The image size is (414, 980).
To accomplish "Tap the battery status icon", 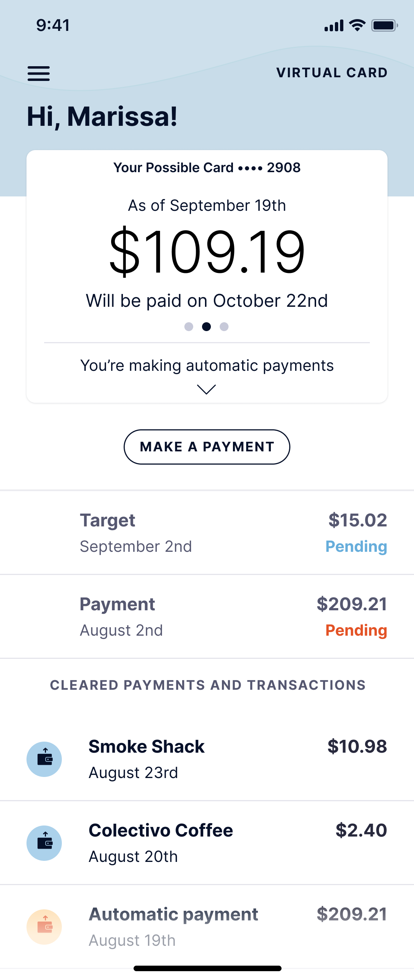I will click(384, 25).
